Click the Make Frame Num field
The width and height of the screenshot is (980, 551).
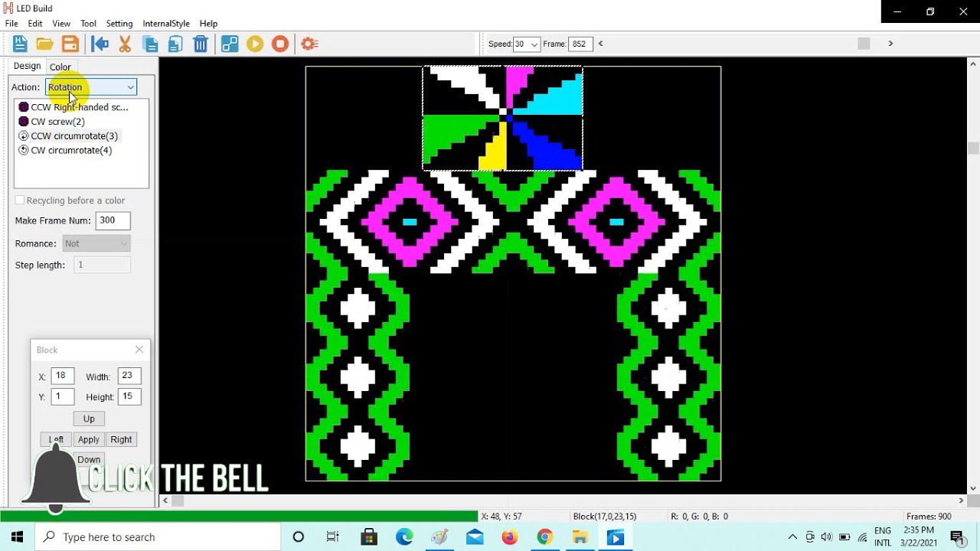click(x=113, y=220)
